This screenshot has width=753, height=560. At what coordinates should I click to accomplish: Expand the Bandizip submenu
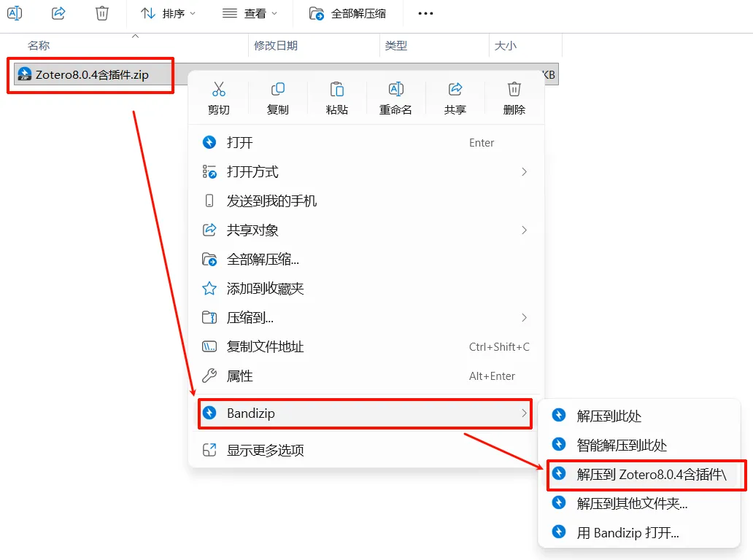coord(366,413)
